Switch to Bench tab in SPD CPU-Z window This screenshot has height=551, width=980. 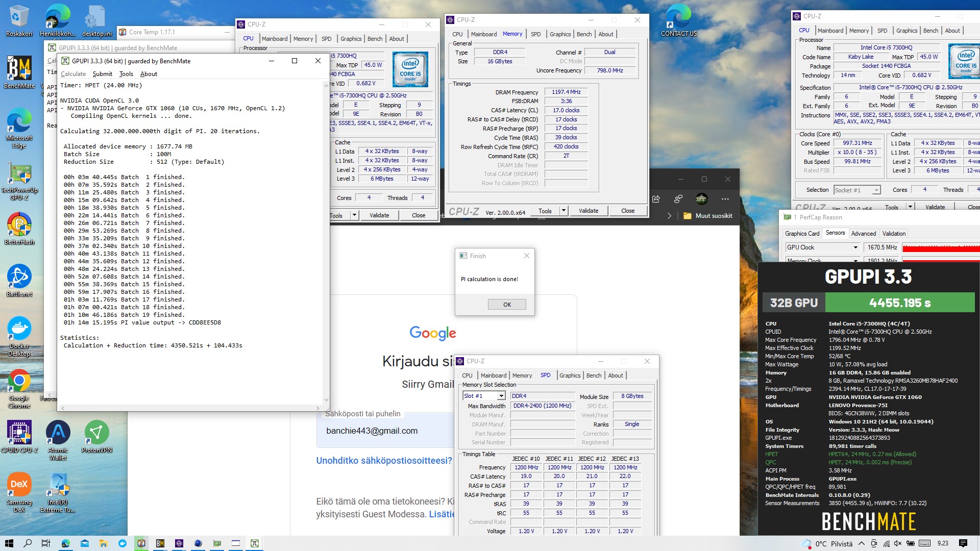click(x=594, y=375)
